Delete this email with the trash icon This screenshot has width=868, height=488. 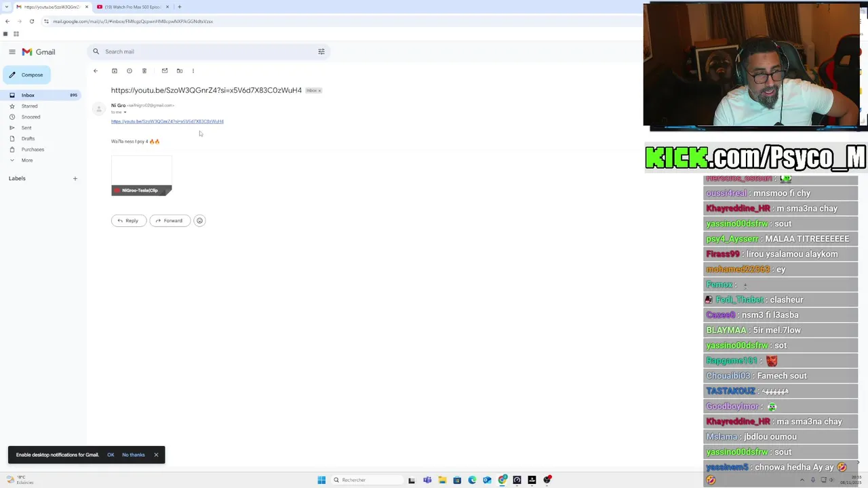pos(144,70)
